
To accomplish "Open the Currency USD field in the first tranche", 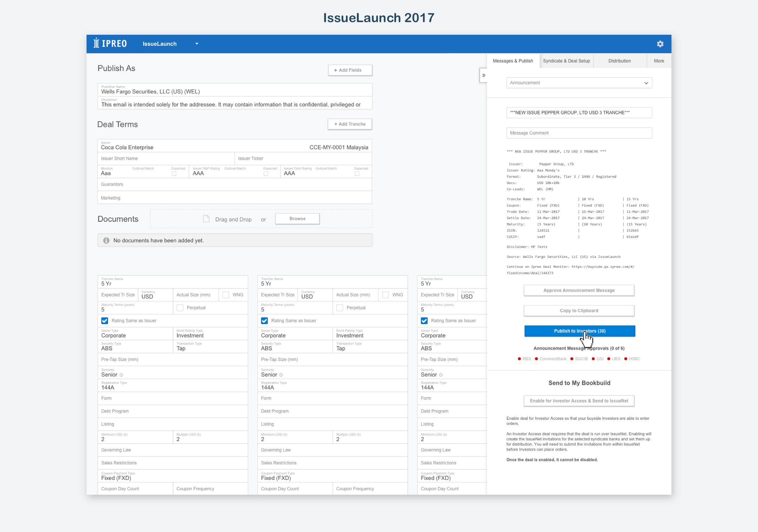I will coord(155,295).
